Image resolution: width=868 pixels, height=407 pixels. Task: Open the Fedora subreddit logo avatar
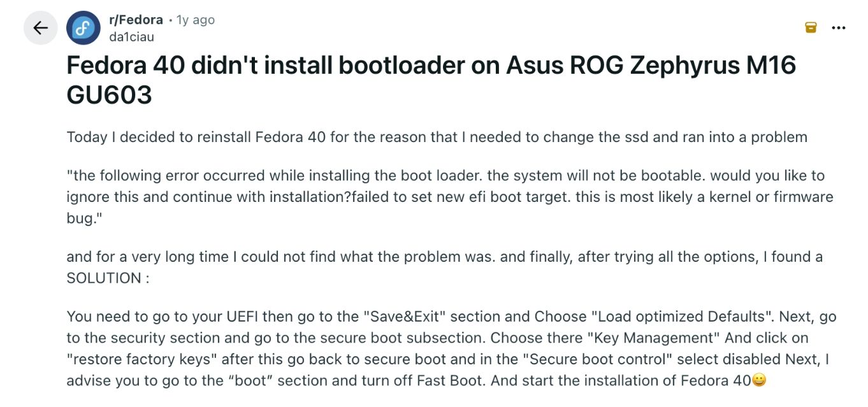coord(83,28)
